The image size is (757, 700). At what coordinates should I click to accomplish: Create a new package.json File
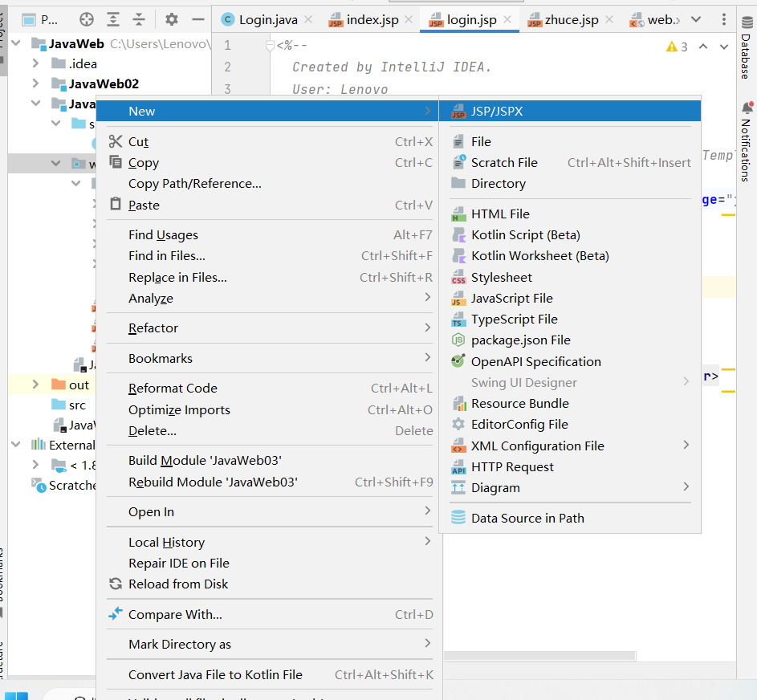(570, 340)
